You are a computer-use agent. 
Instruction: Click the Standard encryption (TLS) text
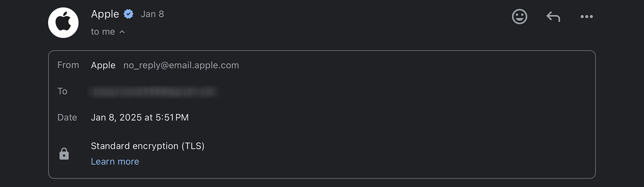point(147,146)
